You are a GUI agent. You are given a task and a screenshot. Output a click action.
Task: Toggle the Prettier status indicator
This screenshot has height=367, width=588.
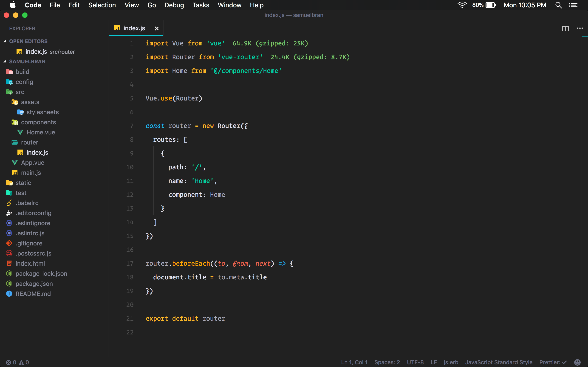(x=553, y=362)
